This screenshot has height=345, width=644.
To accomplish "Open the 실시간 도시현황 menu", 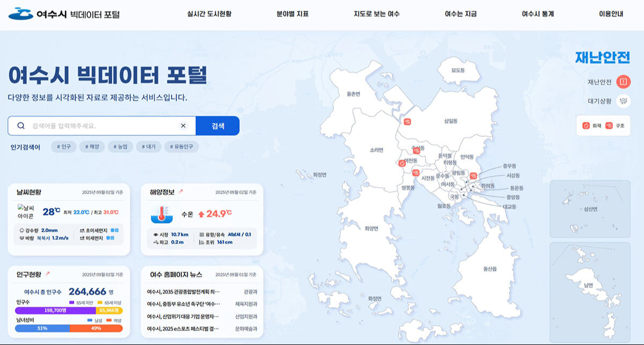I will tap(209, 14).
